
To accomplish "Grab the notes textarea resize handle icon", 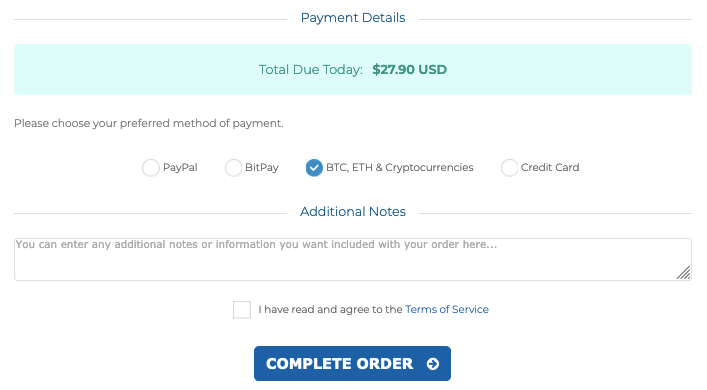I will (x=684, y=273).
